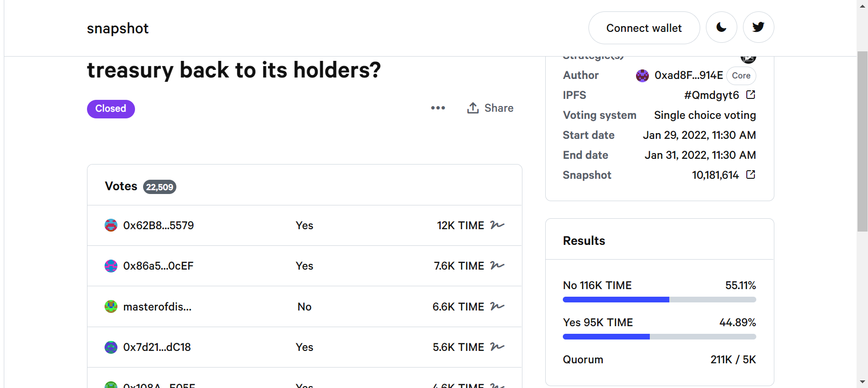The image size is (868, 388).
Task: Open the three-dots proposal options menu
Action: pos(438,108)
